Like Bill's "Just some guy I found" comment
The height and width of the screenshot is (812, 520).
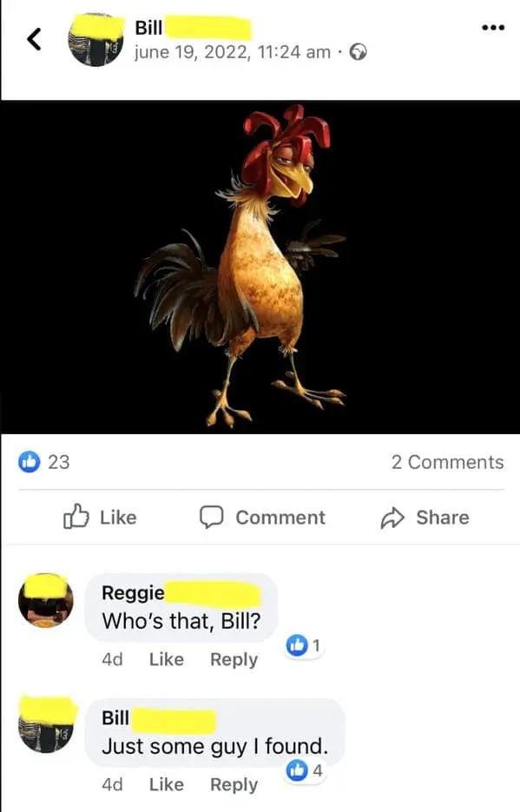(166, 784)
